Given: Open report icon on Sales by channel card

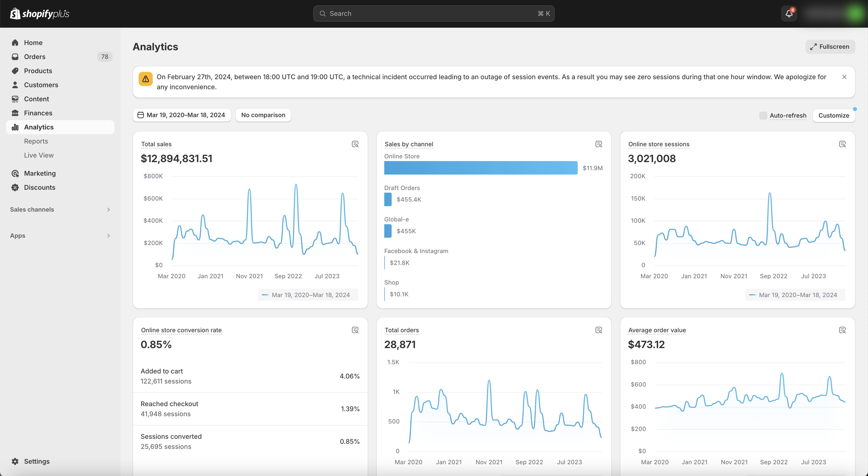Looking at the screenshot, I should (x=599, y=144).
